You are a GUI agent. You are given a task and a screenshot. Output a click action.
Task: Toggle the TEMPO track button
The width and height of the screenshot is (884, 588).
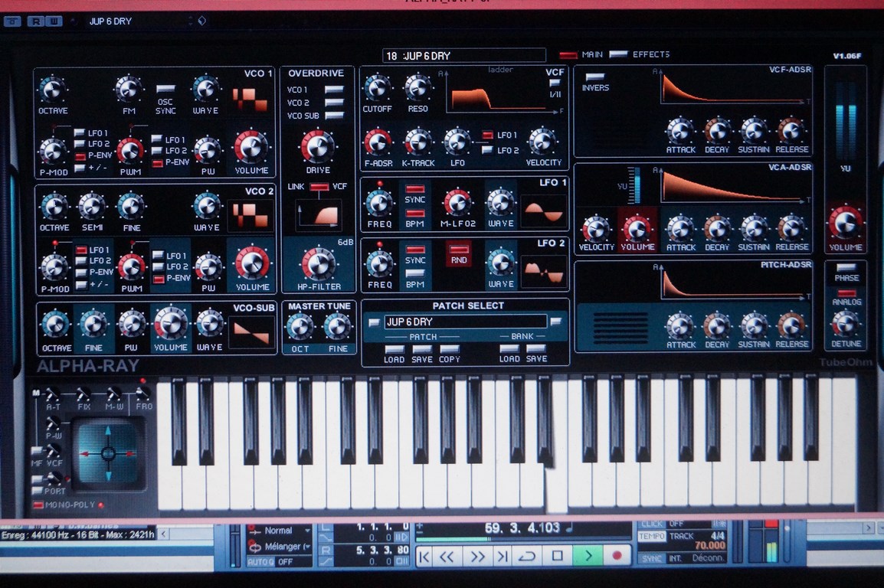coord(652,536)
